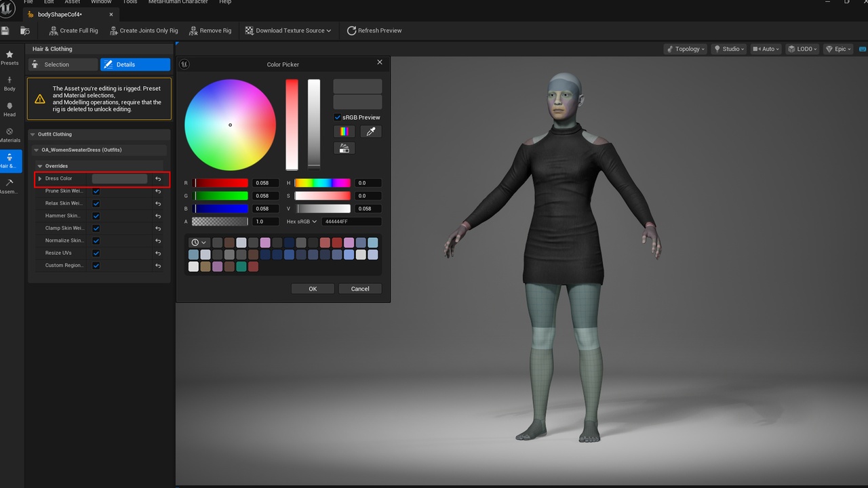The width and height of the screenshot is (868, 488).
Task: Click Refresh Preview button
Action: tap(374, 30)
